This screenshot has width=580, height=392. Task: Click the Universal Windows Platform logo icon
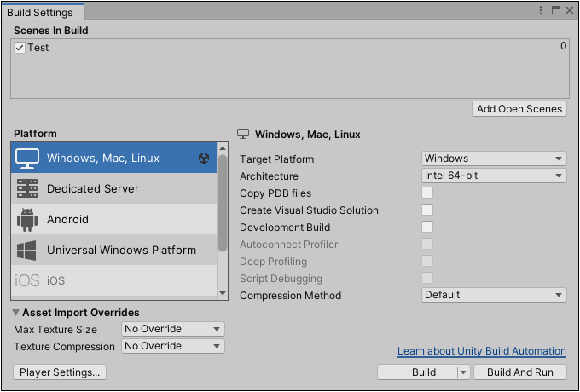pos(27,251)
